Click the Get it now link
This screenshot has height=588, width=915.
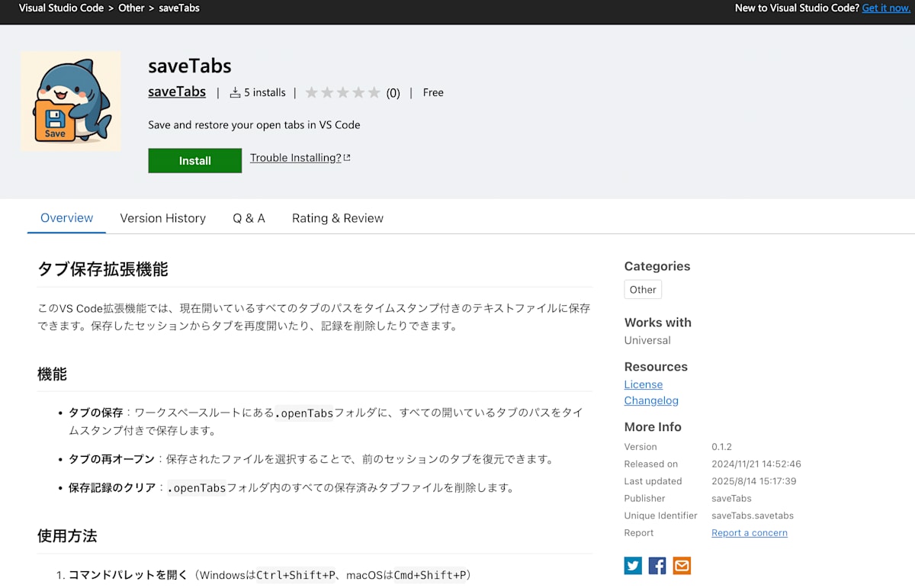(x=886, y=8)
